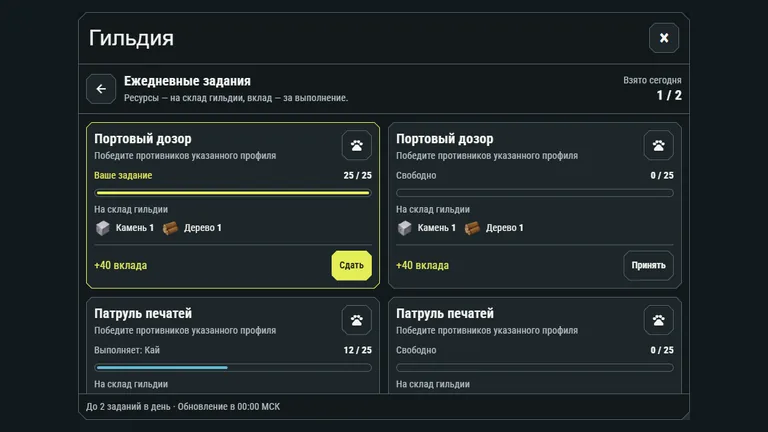The width and height of the screenshot is (768, 432).
Task: Click the Выполняет: Кай status text
Action: pyautogui.click(x=127, y=350)
